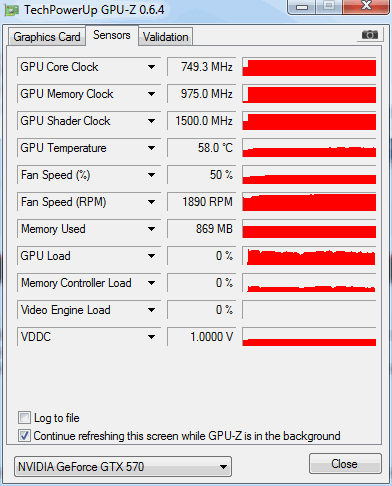Click the Memory Controller Load graph
This screenshot has height=486, width=392.
click(309, 283)
